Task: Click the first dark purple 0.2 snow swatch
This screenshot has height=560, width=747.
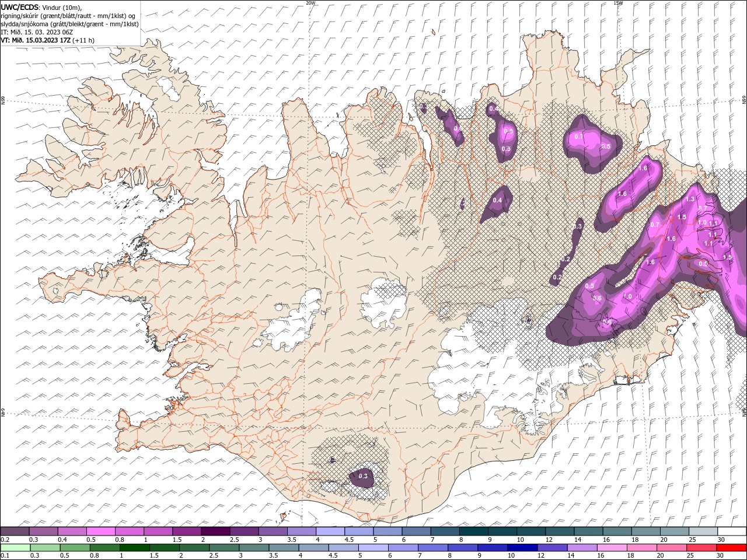Action: [x=15, y=531]
